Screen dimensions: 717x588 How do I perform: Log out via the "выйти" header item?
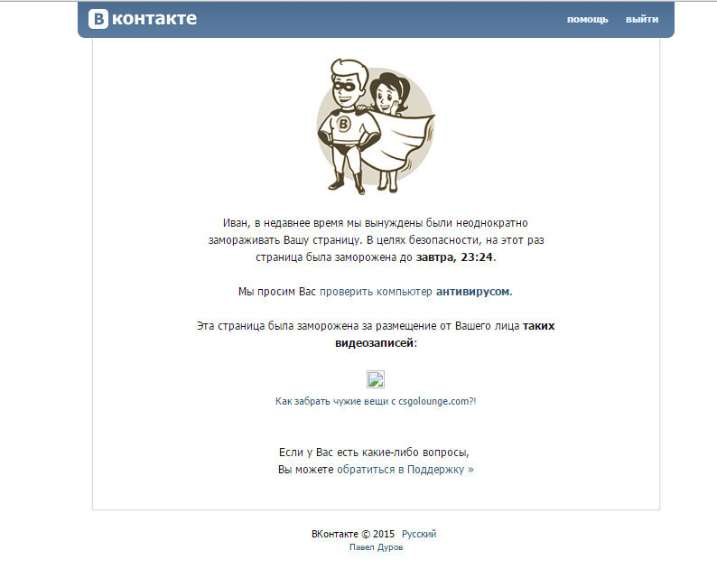(x=642, y=19)
